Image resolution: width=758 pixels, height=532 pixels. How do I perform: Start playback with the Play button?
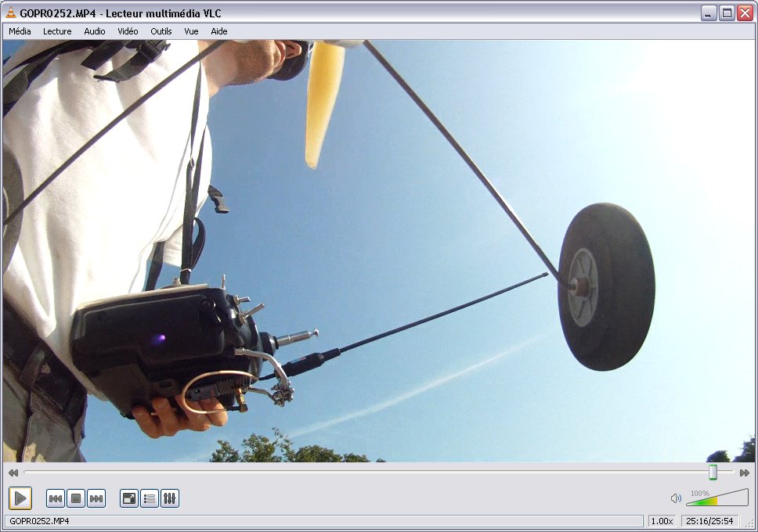(x=20, y=498)
